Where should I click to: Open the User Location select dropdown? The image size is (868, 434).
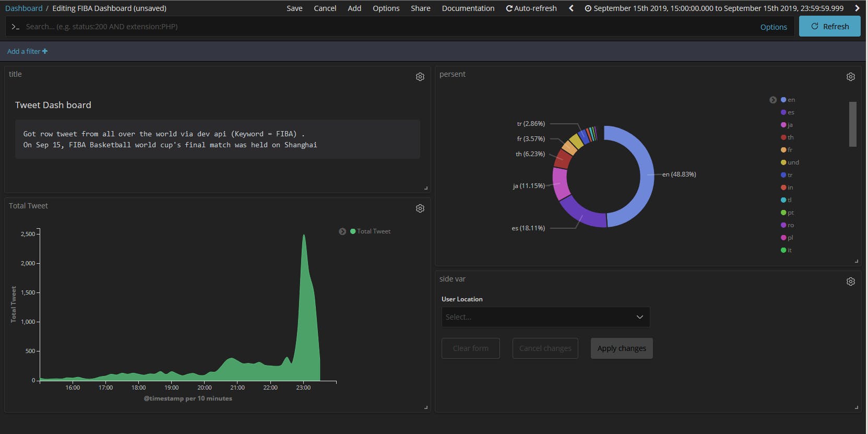(x=545, y=317)
